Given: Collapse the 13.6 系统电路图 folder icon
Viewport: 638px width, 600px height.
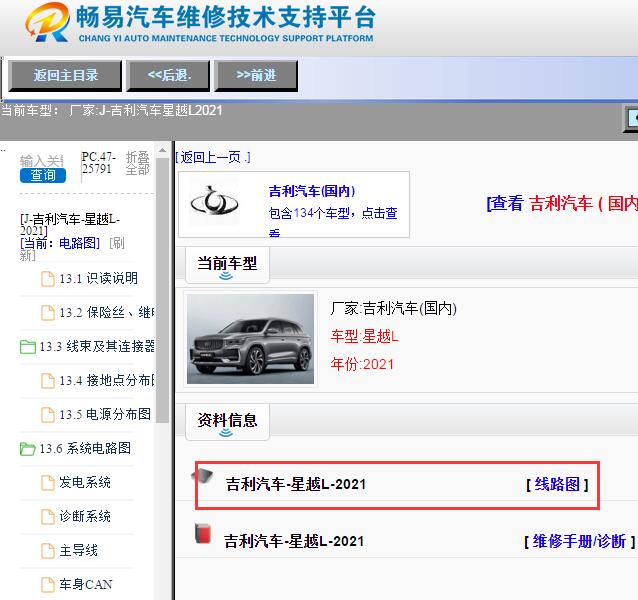Looking at the screenshot, I should 28,449.
